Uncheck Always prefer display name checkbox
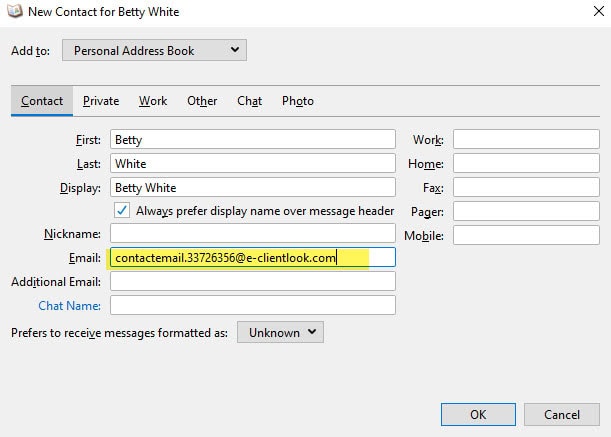The height and width of the screenshot is (437, 611). click(x=122, y=210)
